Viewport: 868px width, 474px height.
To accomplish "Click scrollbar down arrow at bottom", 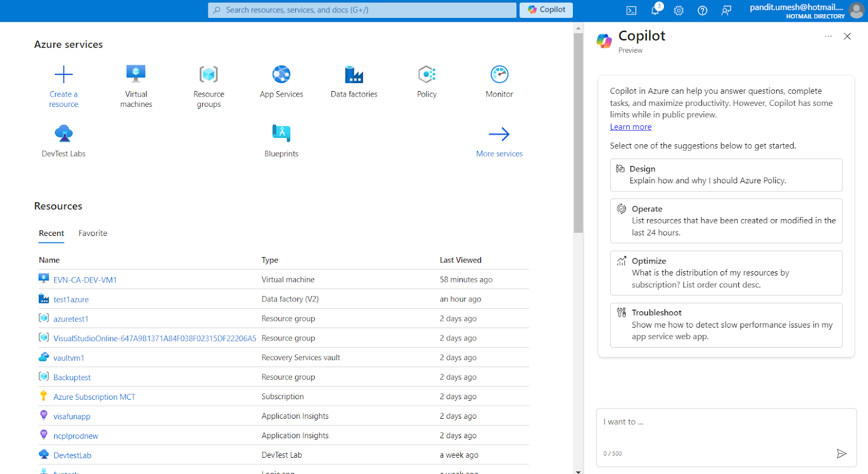I will [578, 471].
